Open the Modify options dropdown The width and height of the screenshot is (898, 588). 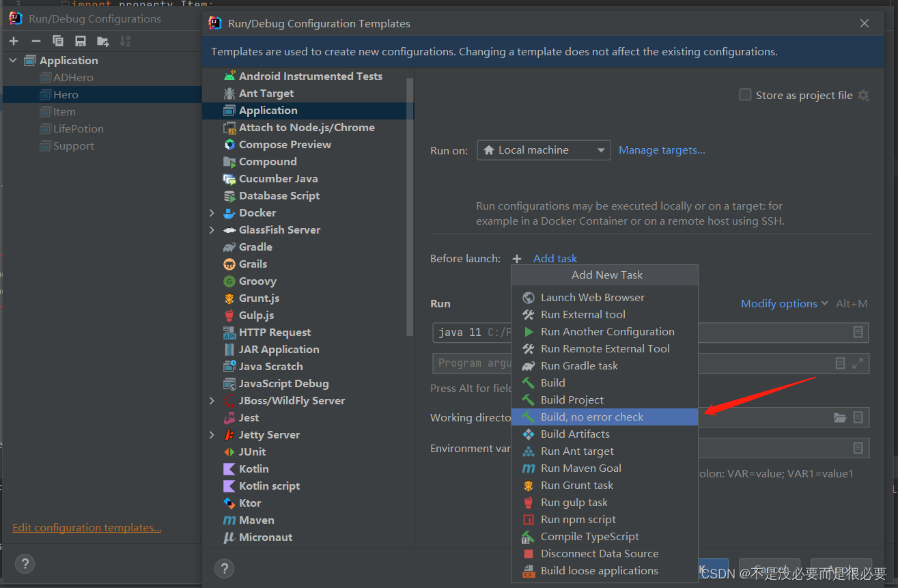784,304
